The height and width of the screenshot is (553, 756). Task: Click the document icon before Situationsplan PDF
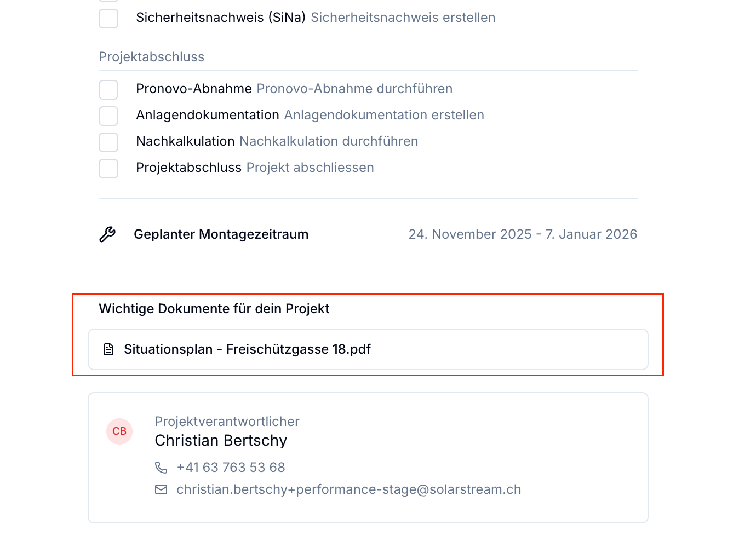pyautogui.click(x=108, y=349)
